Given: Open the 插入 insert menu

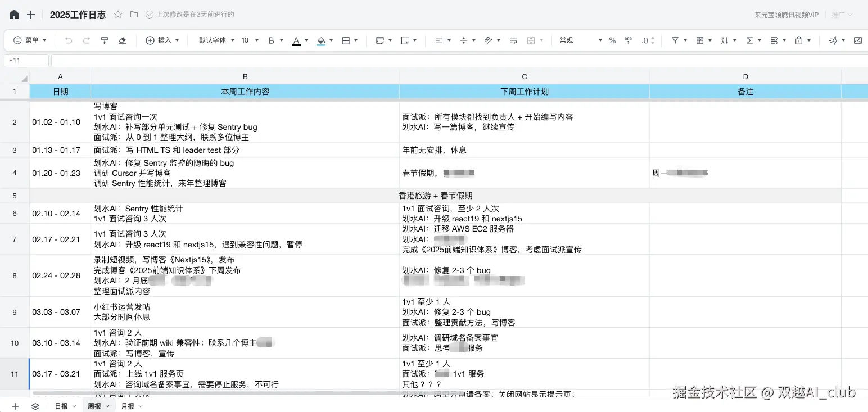Looking at the screenshot, I should 162,40.
